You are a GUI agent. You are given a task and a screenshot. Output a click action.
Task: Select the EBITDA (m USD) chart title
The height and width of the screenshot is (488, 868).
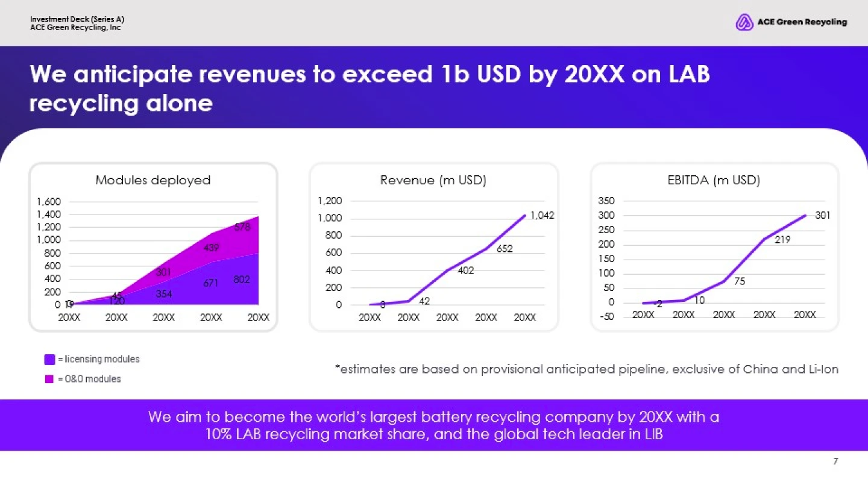[x=714, y=180]
